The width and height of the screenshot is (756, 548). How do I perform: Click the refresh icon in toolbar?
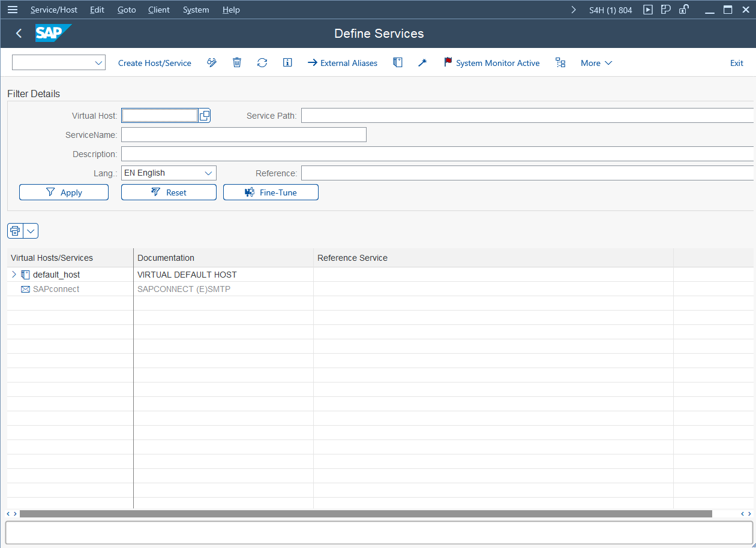262,63
